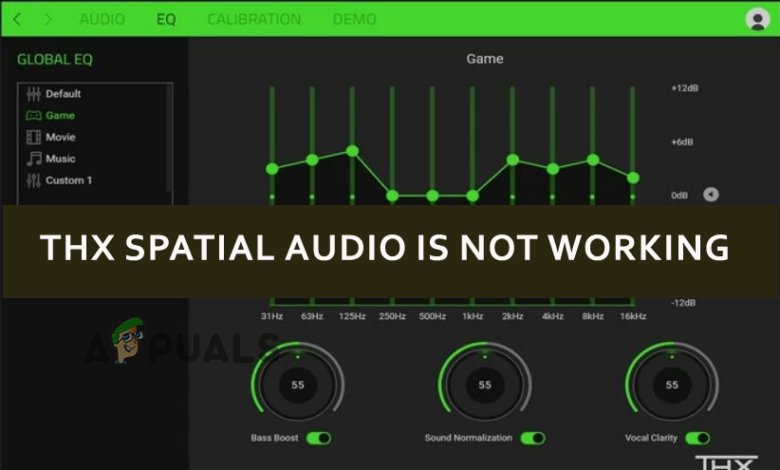Image resolution: width=780 pixels, height=470 pixels.
Task: Click the reset arrow beside 0dB
Action: (x=711, y=194)
